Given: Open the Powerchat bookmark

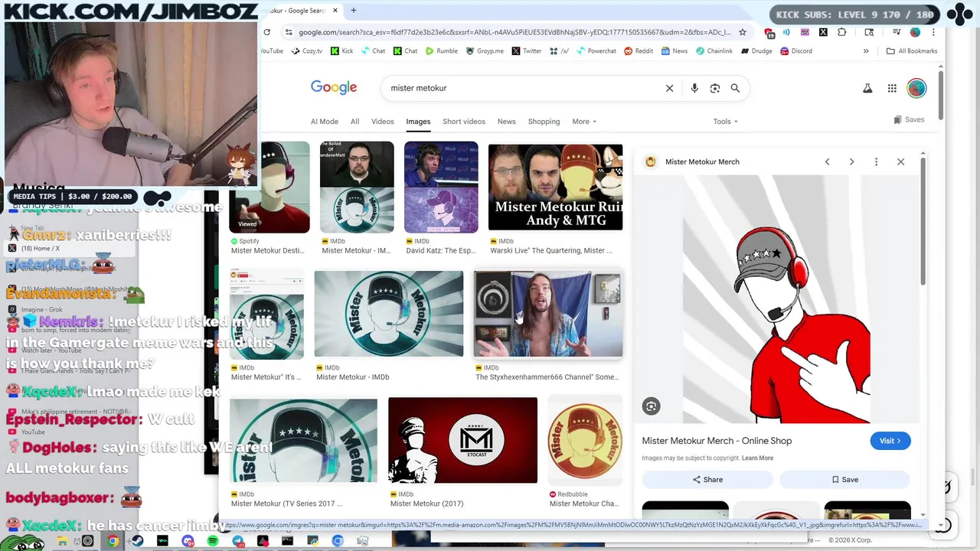Looking at the screenshot, I should point(596,51).
